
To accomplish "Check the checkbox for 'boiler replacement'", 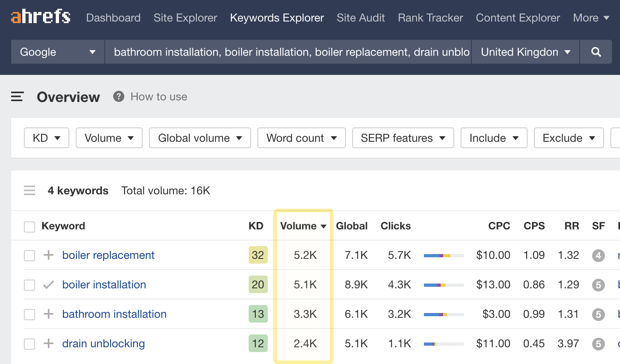I will (29, 255).
